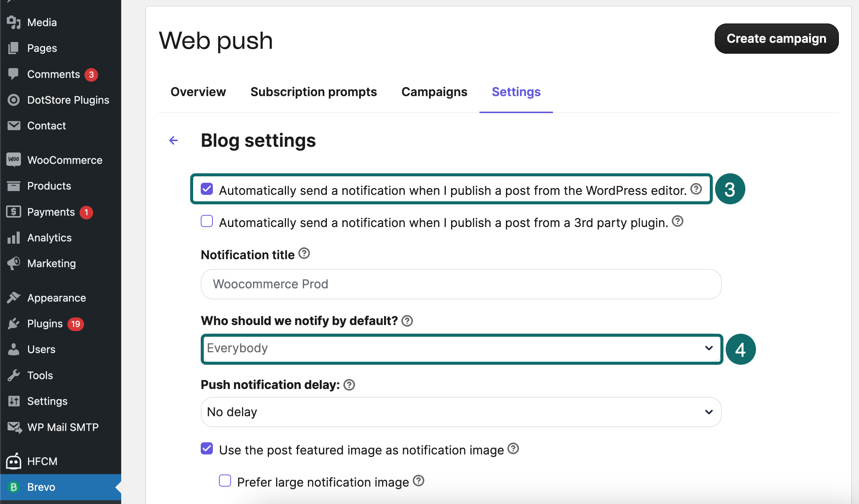
Task: Expand the No delay dropdown
Action: [x=461, y=412]
